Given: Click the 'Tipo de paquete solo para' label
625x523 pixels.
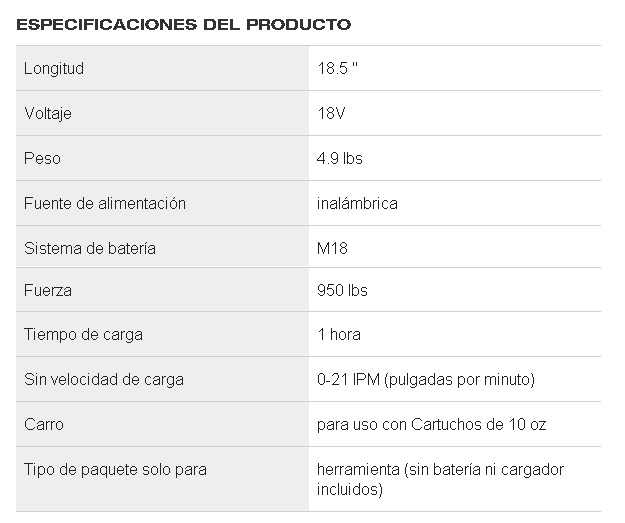Looking at the screenshot, I should 115,468.
